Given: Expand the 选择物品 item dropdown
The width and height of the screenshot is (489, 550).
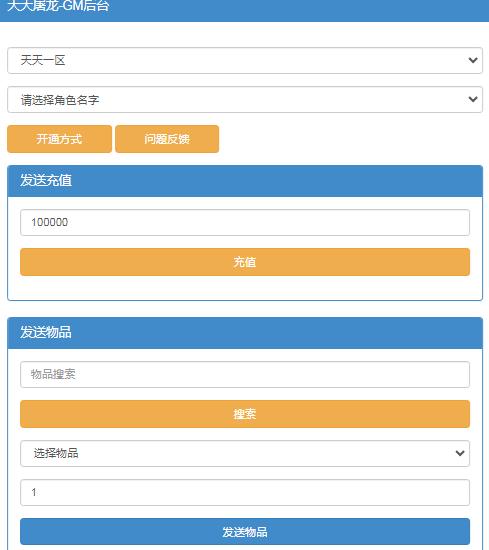Looking at the screenshot, I should tap(245, 454).
